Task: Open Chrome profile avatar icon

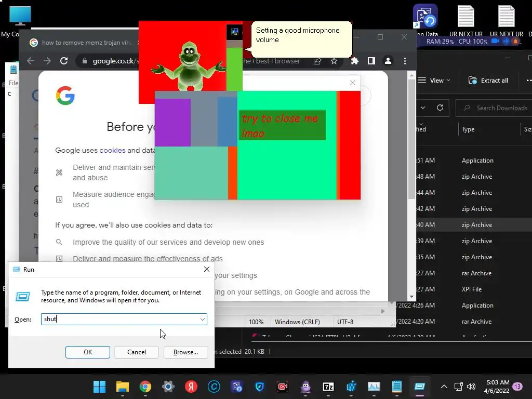Action: [388, 61]
